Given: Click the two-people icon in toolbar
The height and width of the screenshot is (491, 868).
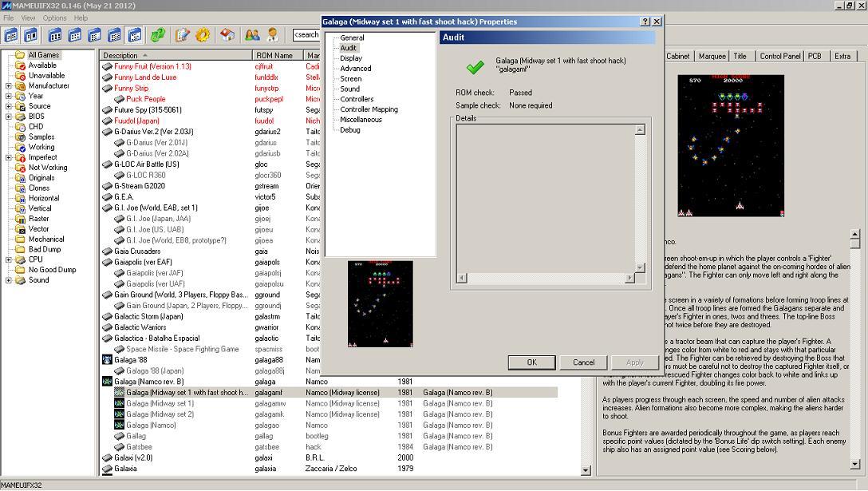Looking at the screenshot, I should point(252,35).
